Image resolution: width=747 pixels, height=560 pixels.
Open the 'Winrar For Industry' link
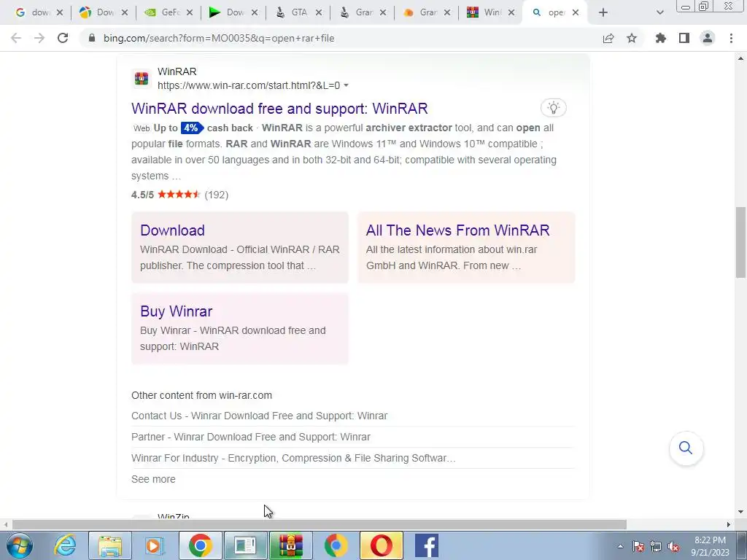coord(293,458)
